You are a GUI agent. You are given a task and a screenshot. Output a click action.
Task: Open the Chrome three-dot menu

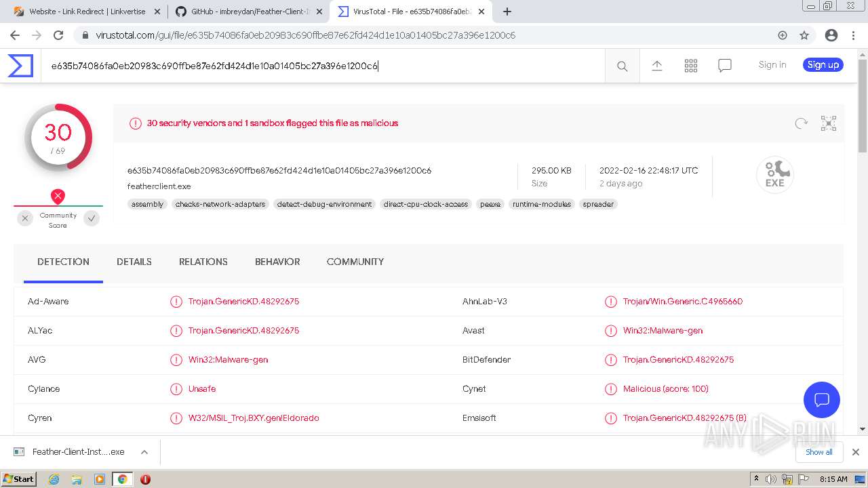click(852, 35)
